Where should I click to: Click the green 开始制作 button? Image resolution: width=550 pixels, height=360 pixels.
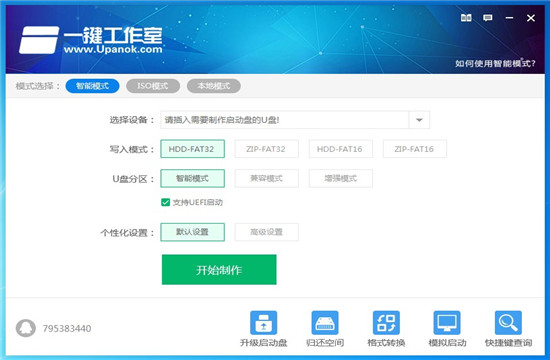point(219,269)
